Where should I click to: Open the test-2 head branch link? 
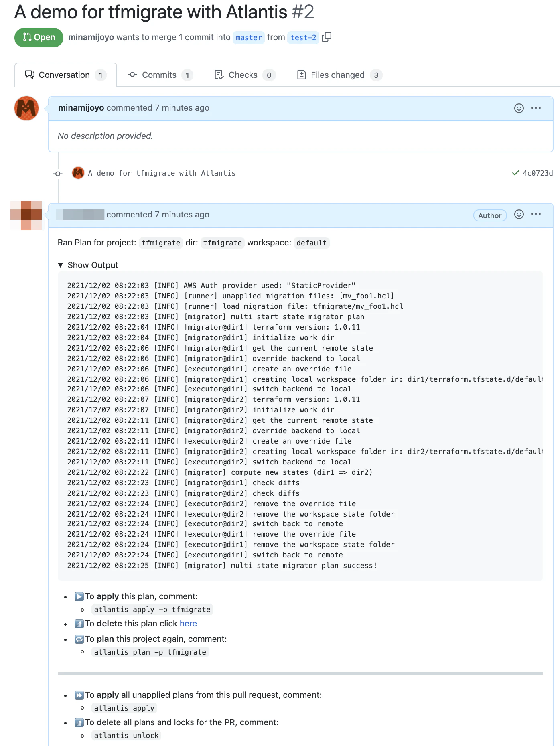click(x=303, y=38)
